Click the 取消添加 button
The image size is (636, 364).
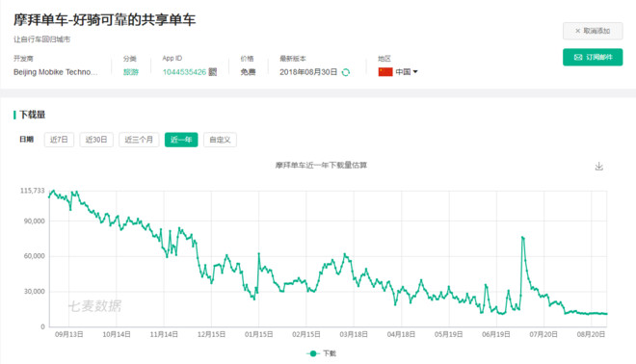[593, 31]
